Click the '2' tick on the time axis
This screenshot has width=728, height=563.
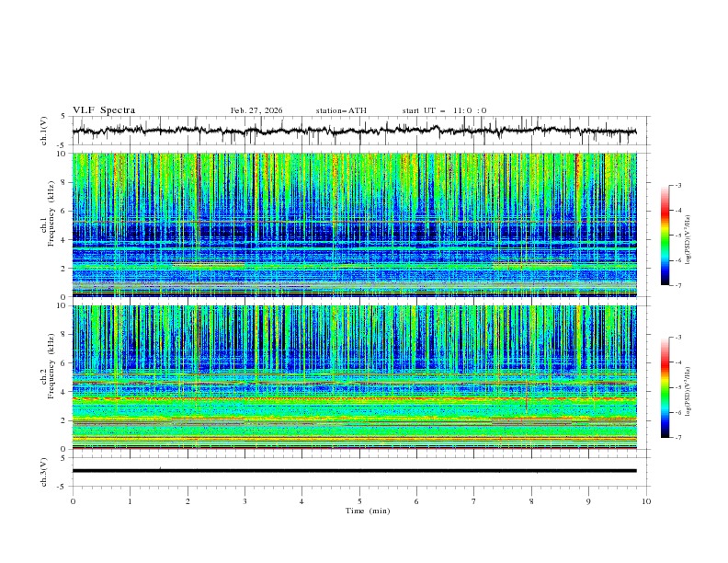click(x=188, y=501)
